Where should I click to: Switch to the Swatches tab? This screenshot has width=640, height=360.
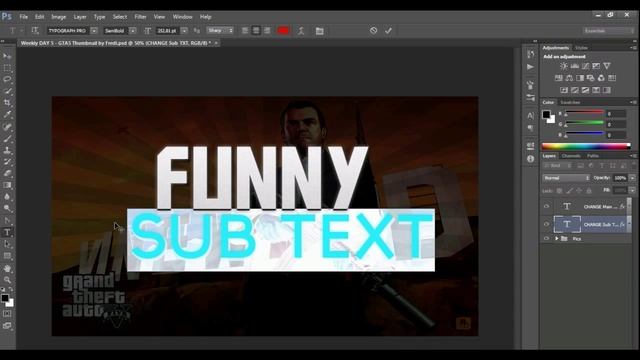pos(570,102)
